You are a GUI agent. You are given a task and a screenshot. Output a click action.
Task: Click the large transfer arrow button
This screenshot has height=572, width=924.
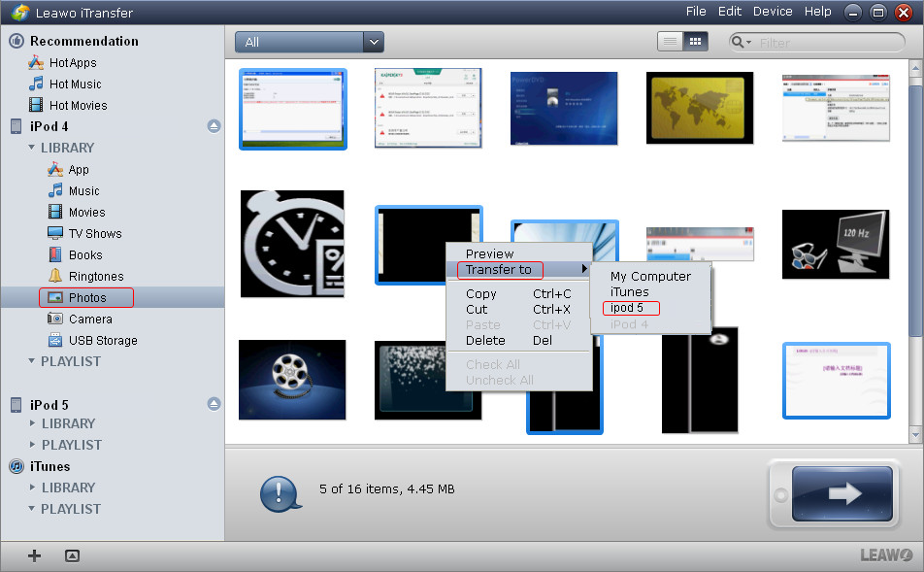pos(842,493)
